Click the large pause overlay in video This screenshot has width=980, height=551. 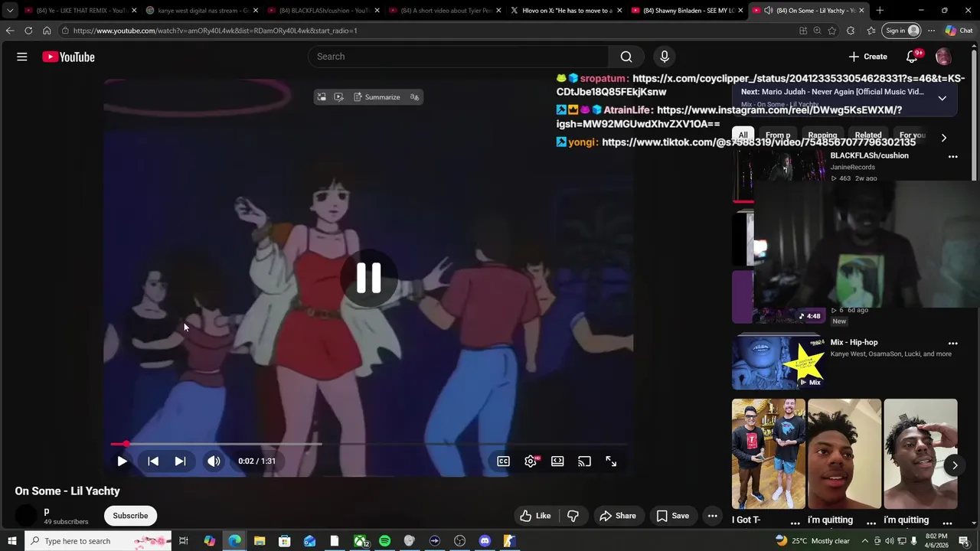pos(368,279)
